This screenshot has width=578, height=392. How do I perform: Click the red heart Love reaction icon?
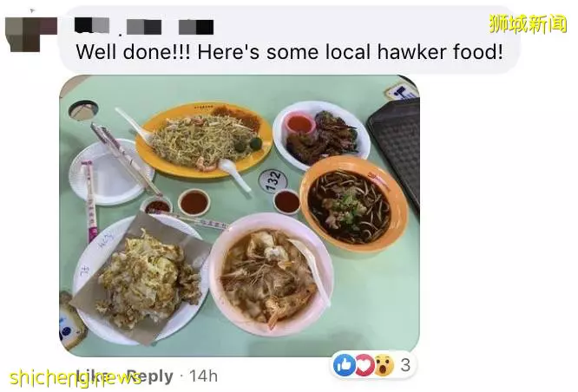tap(364, 365)
